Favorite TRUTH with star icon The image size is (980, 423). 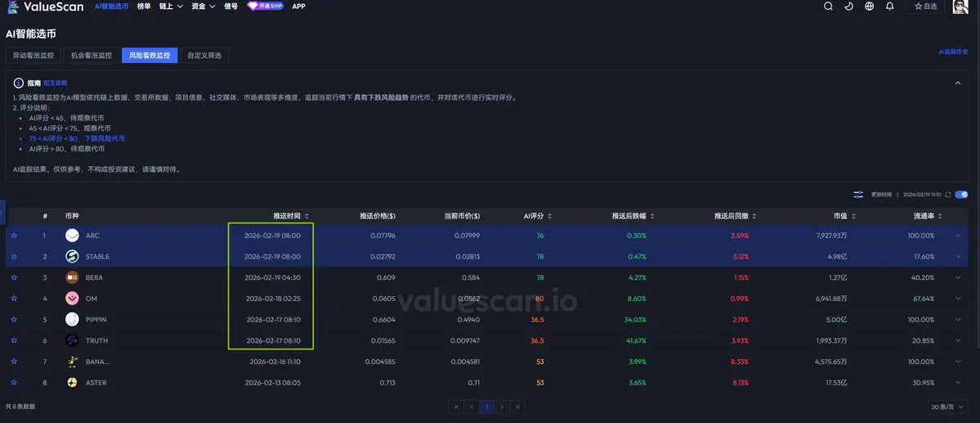click(x=15, y=340)
